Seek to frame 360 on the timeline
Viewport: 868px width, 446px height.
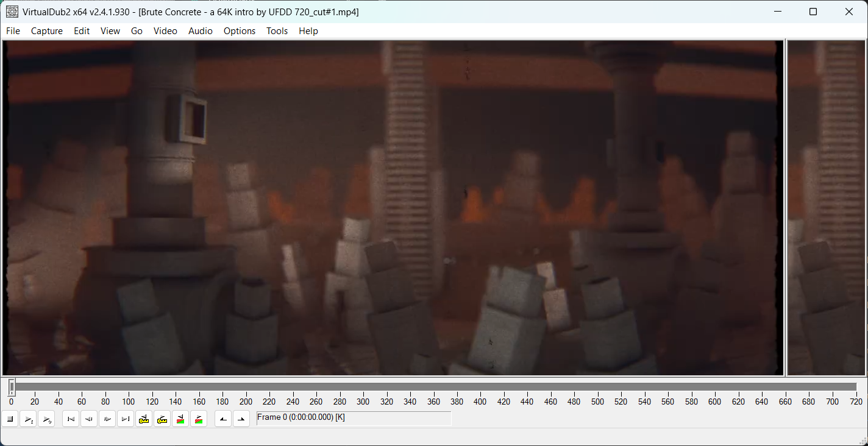[x=433, y=402]
